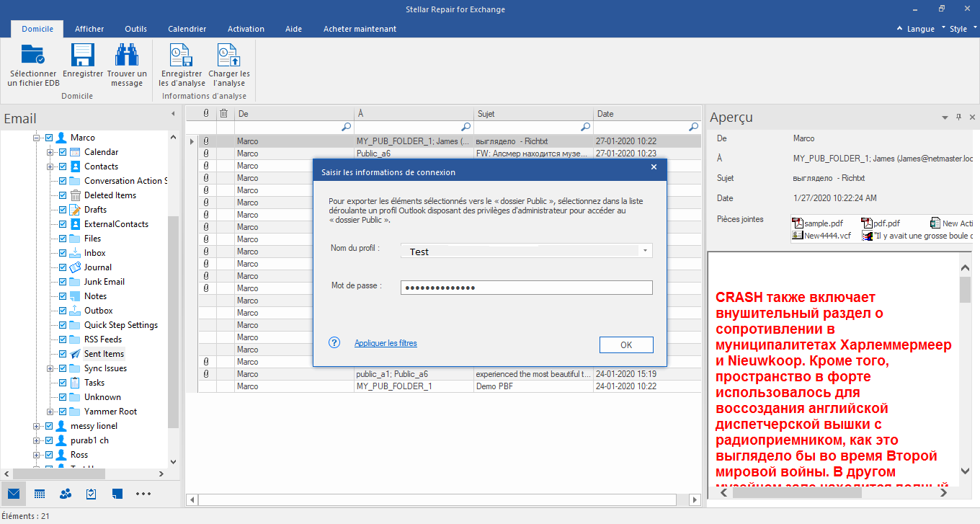Click the Appliquer les filtres link
The width and height of the screenshot is (980, 524).
[386, 343]
